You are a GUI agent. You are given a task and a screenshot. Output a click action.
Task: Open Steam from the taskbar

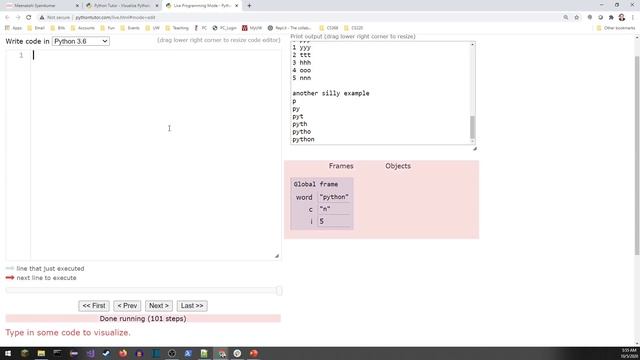[x=106, y=353]
